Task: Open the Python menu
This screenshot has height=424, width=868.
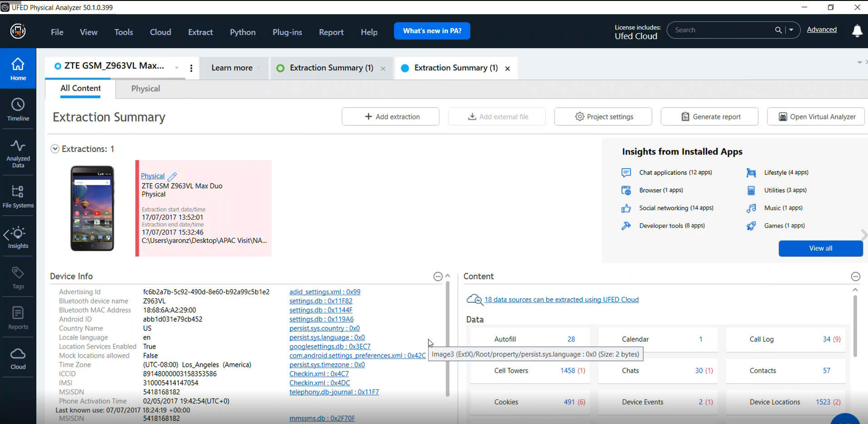Action: [x=242, y=32]
